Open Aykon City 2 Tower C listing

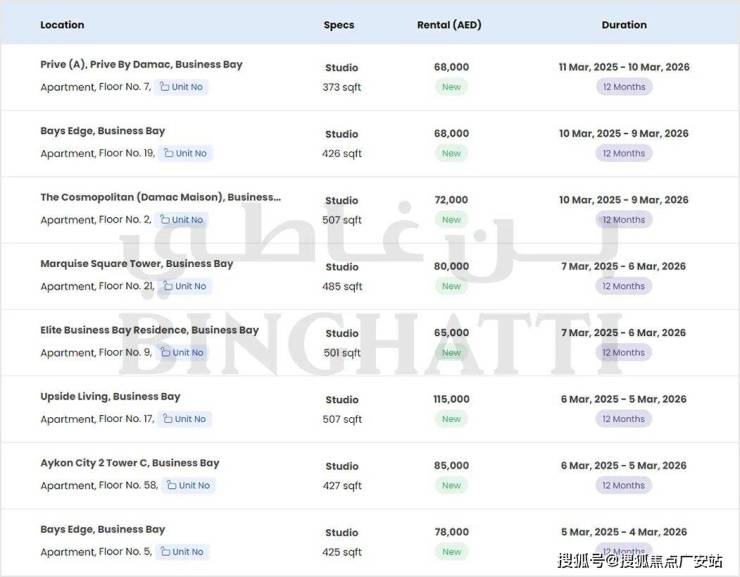130,463
